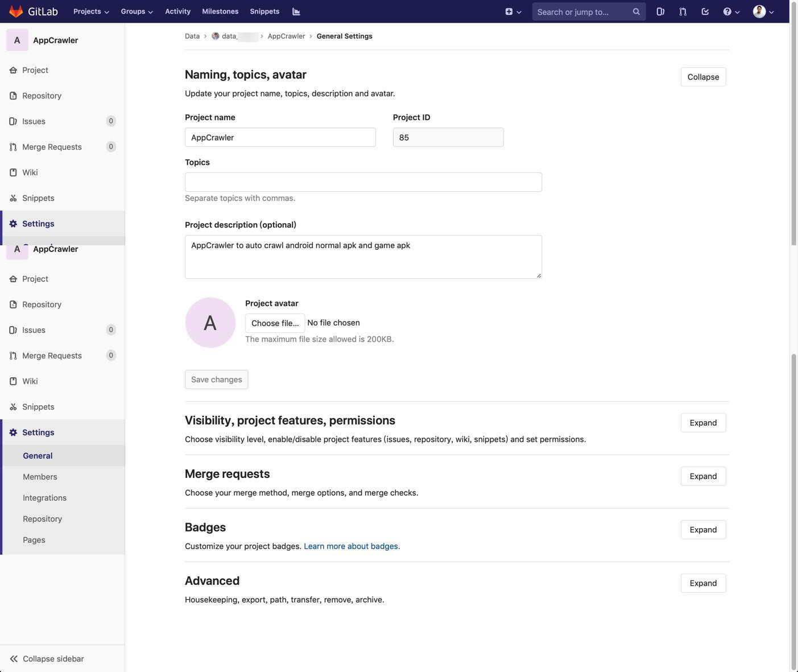Click into the Project description textarea

click(363, 257)
